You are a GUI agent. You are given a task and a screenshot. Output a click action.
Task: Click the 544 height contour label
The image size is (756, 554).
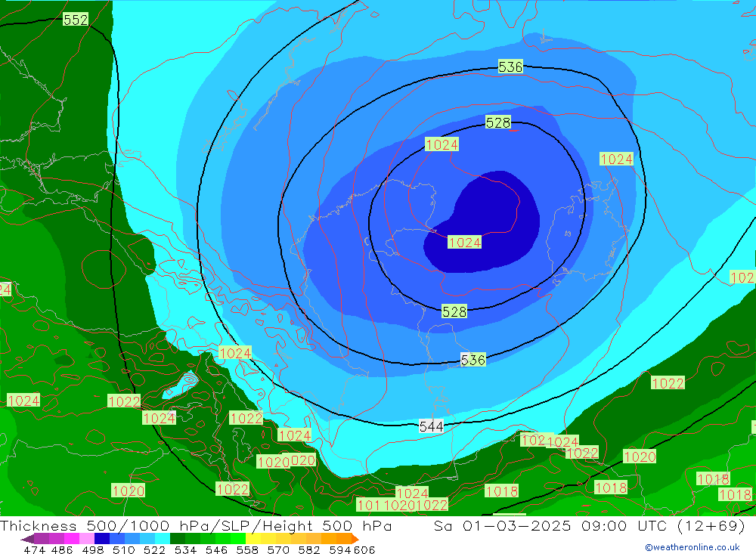pyautogui.click(x=431, y=427)
